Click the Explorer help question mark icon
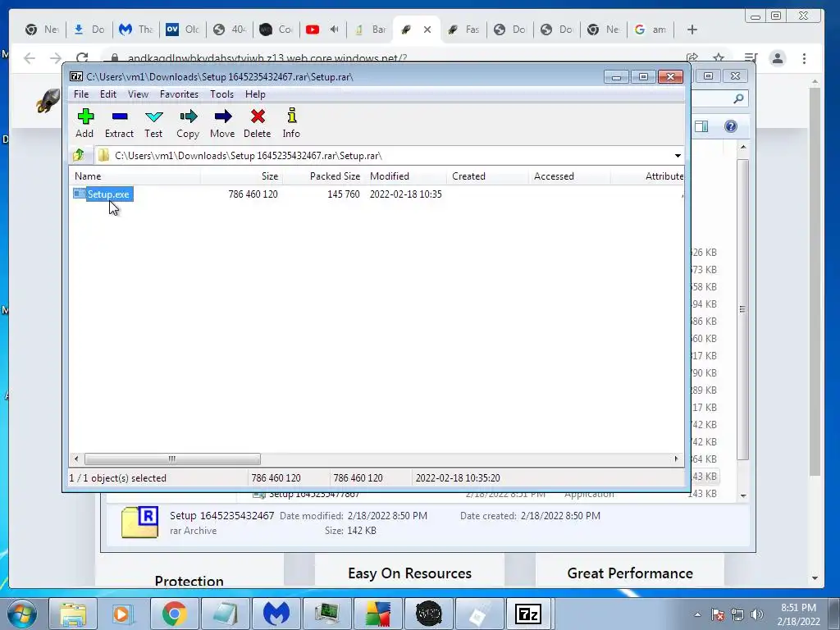This screenshot has height=630, width=840. (731, 126)
